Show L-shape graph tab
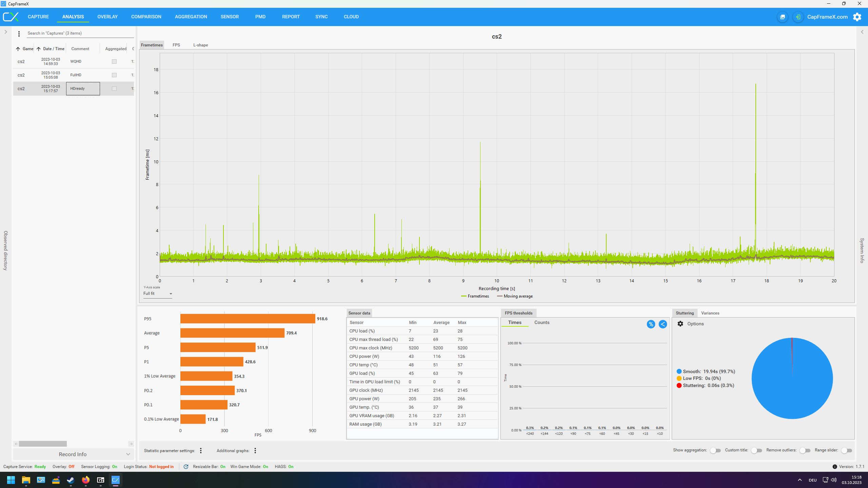The width and height of the screenshot is (868, 488). [x=201, y=45]
